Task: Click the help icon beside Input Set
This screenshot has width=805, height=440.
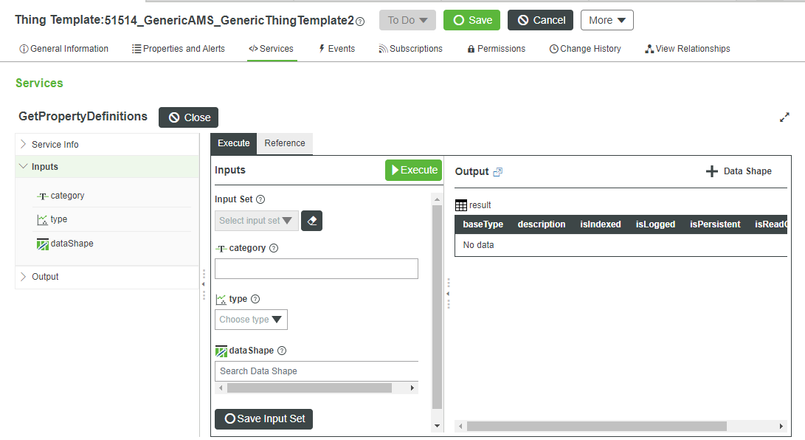Action: [261, 199]
